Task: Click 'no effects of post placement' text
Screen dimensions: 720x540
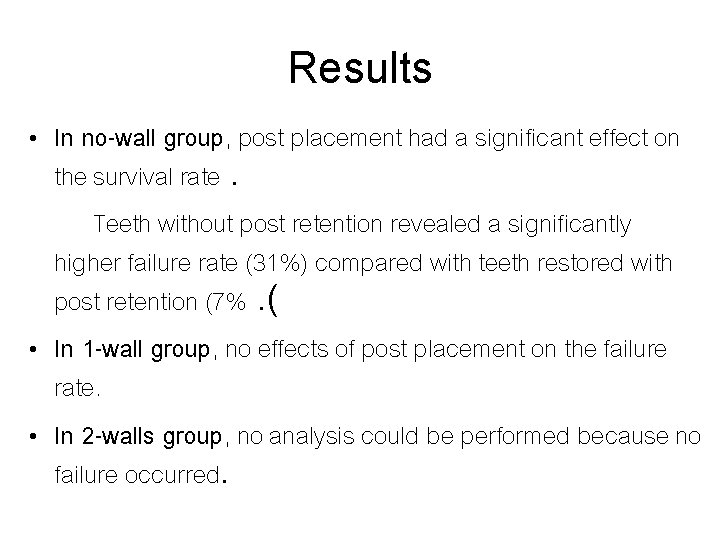Action: click(x=375, y=349)
